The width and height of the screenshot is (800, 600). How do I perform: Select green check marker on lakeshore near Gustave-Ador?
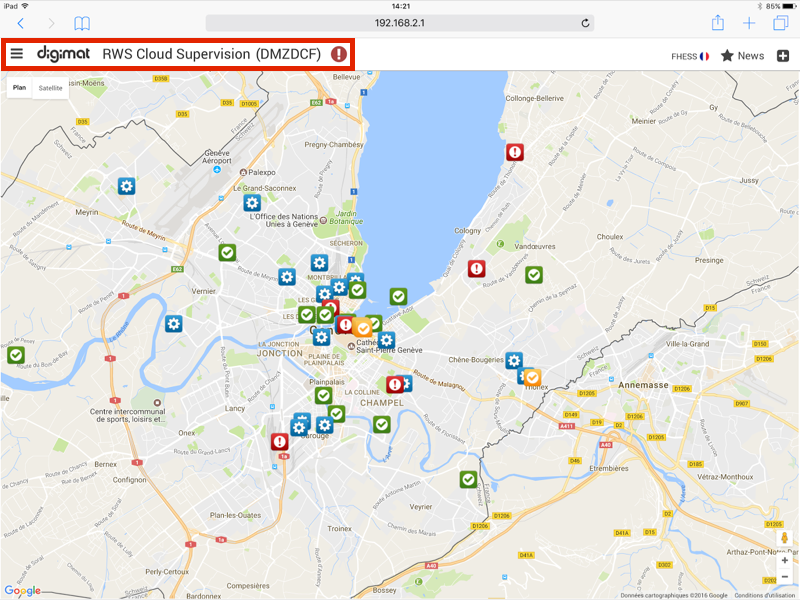coord(398,296)
